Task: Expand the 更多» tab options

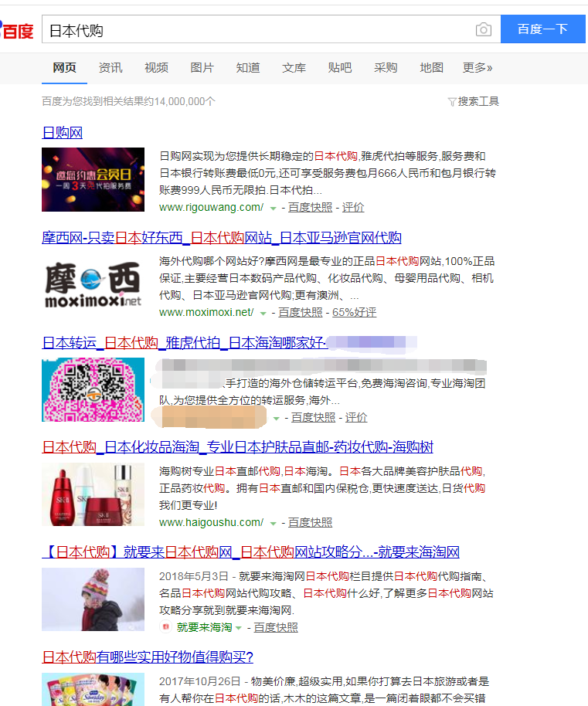Action: (478, 68)
